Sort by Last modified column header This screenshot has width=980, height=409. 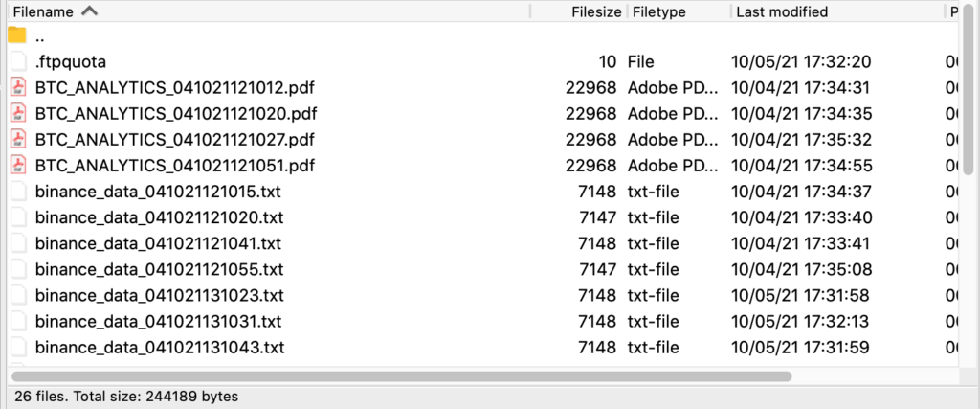pos(782,11)
